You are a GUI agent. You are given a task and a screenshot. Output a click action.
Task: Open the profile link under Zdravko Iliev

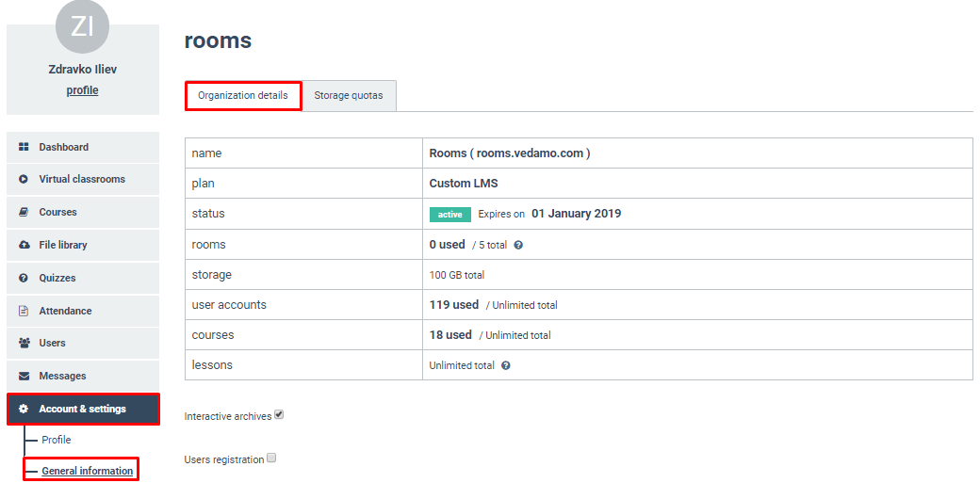tap(83, 90)
